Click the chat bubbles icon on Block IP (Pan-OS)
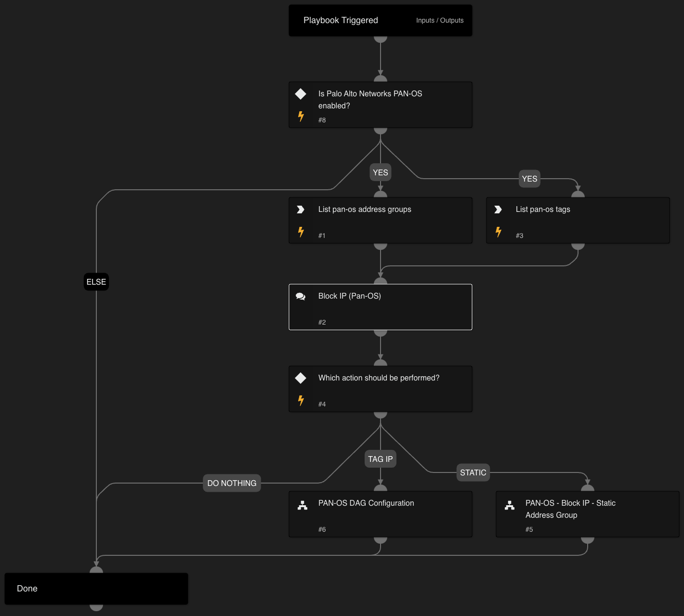The image size is (684, 616). coord(301,297)
